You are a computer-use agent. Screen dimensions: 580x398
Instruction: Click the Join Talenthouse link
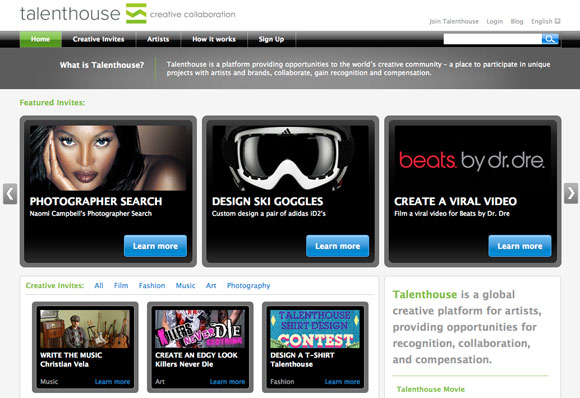[x=454, y=21]
